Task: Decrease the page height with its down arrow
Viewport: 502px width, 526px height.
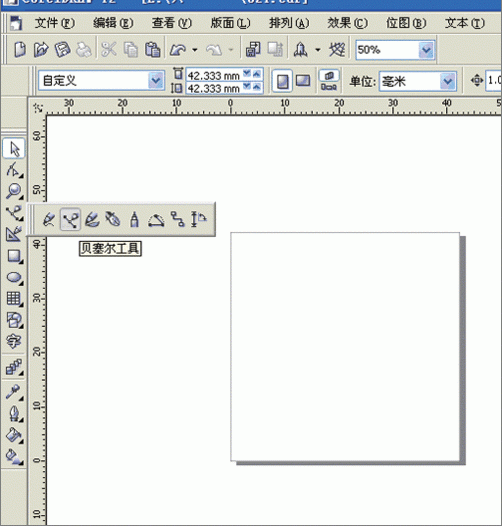Action: (247, 87)
